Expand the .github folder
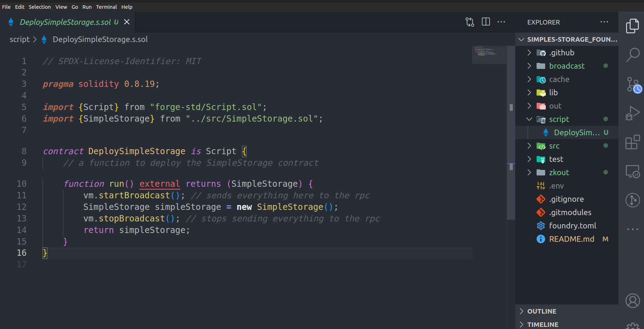 (x=529, y=53)
